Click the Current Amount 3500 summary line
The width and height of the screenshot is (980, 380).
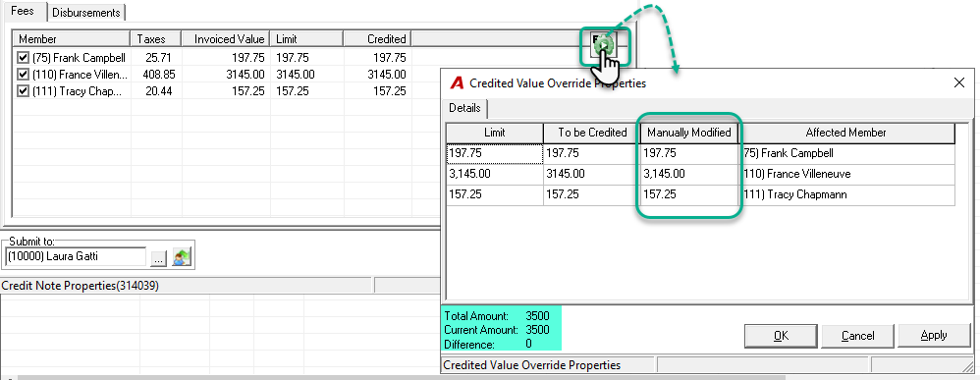coord(497,330)
